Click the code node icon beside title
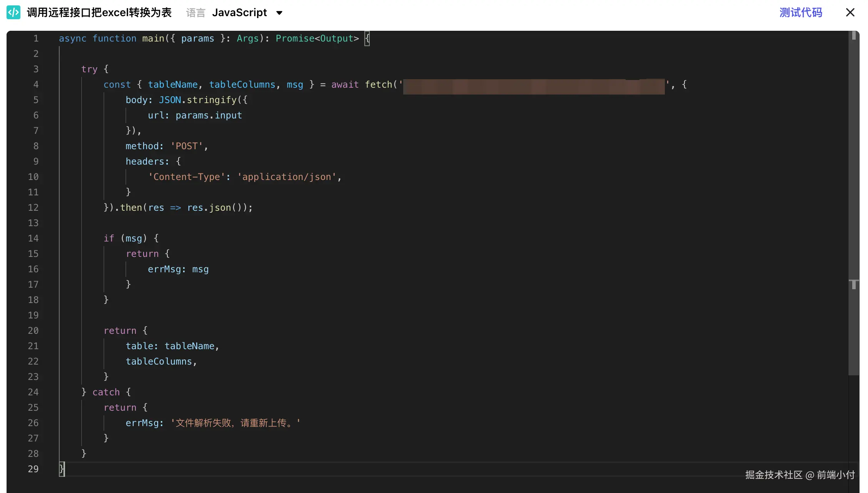Viewport: 868px width, 493px height. click(x=13, y=13)
